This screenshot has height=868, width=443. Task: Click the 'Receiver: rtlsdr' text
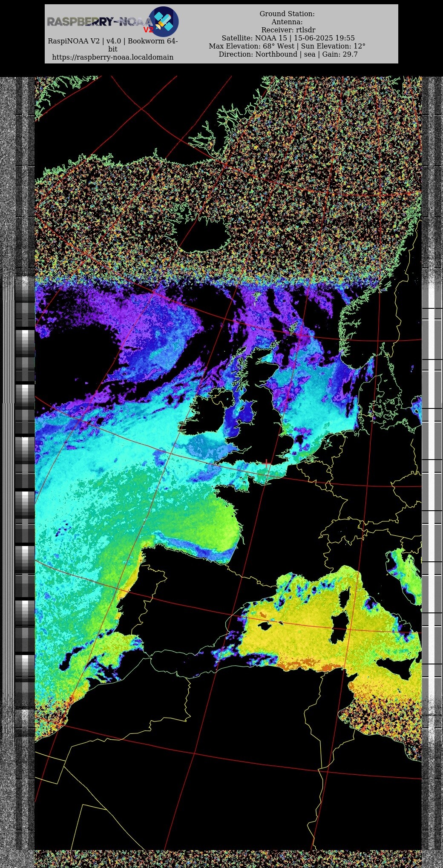pos(288,30)
